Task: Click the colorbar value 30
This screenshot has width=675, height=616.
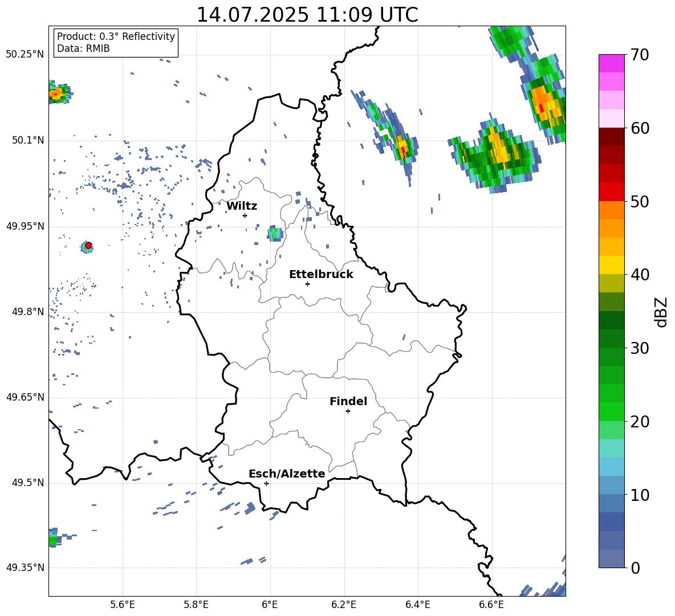Action: click(x=639, y=348)
